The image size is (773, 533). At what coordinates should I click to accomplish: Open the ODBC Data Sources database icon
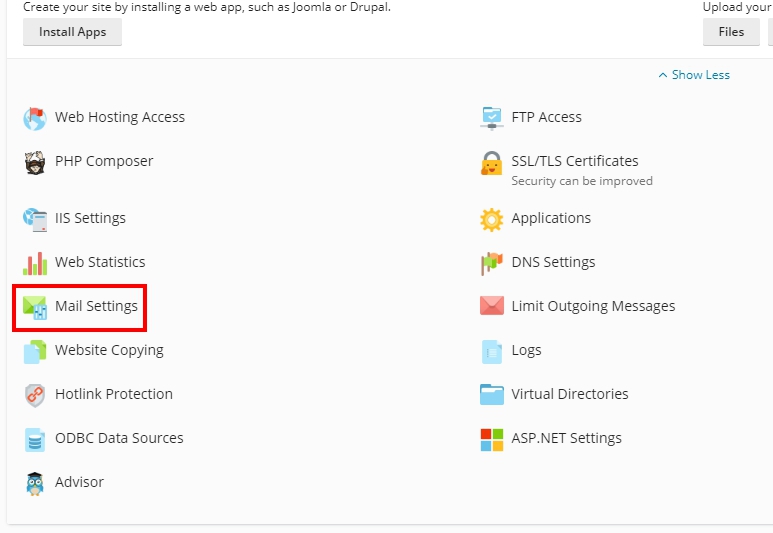(x=35, y=439)
